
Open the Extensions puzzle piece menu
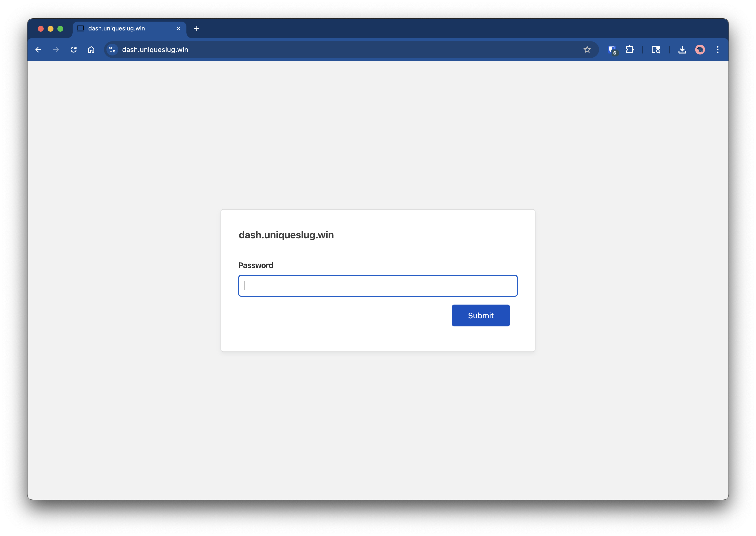click(630, 50)
